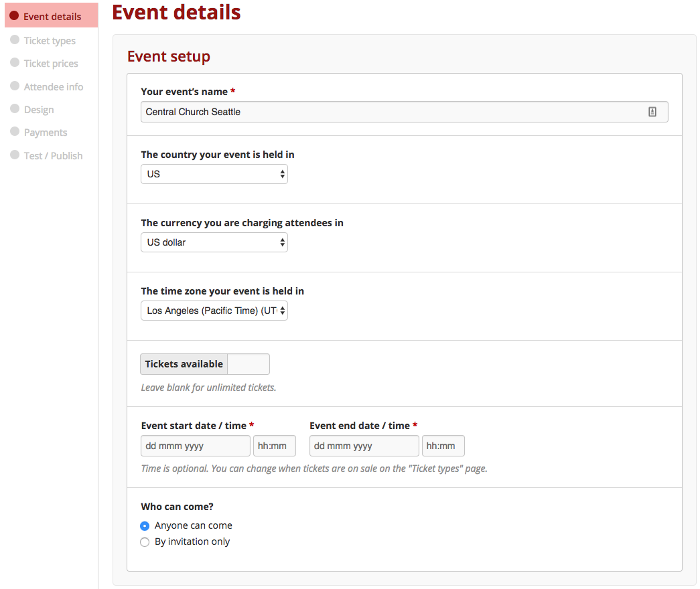700x589 pixels.
Task: Click the icon inside the event name field
Action: [x=652, y=111]
